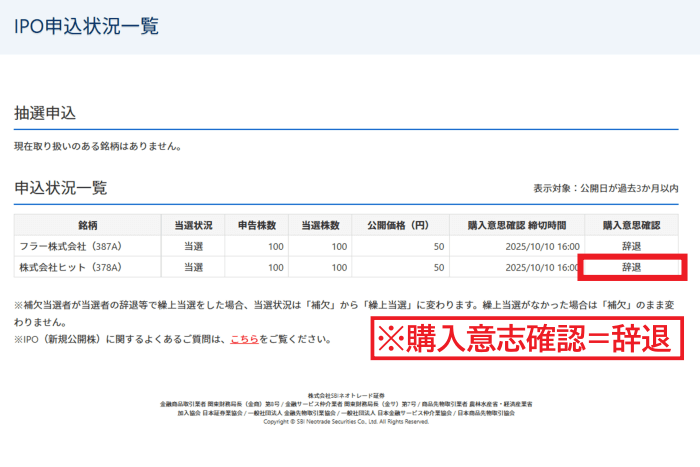Click the 申込状況一覧 section heading
The image size is (700, 467).
click(x=60, y=187)
